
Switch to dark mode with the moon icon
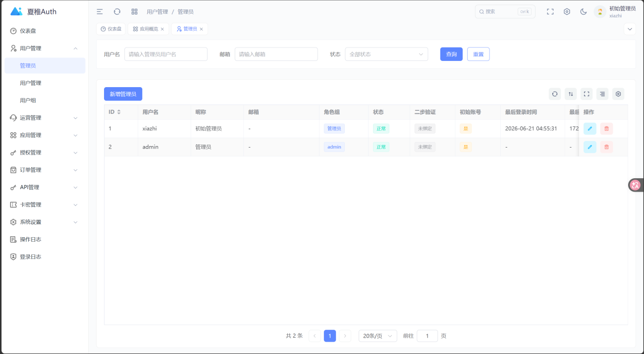point(584,11)
